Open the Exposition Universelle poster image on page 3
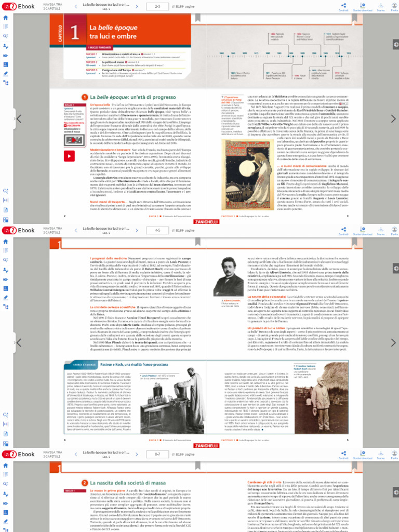 [248, 175]
